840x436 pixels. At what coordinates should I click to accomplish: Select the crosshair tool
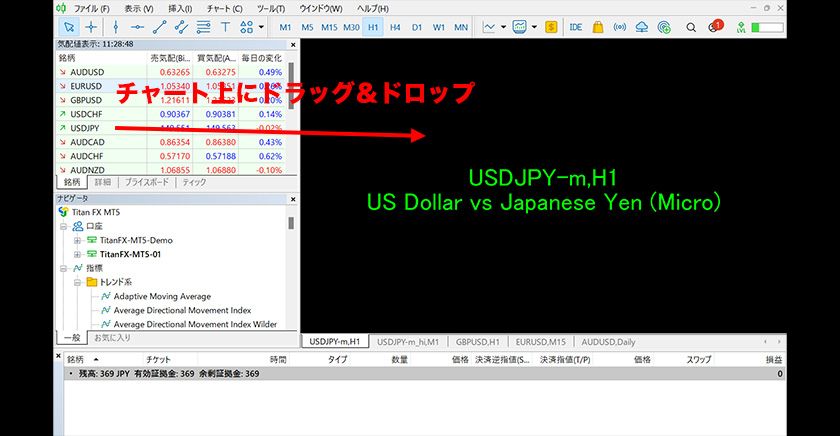click(91, 27)
